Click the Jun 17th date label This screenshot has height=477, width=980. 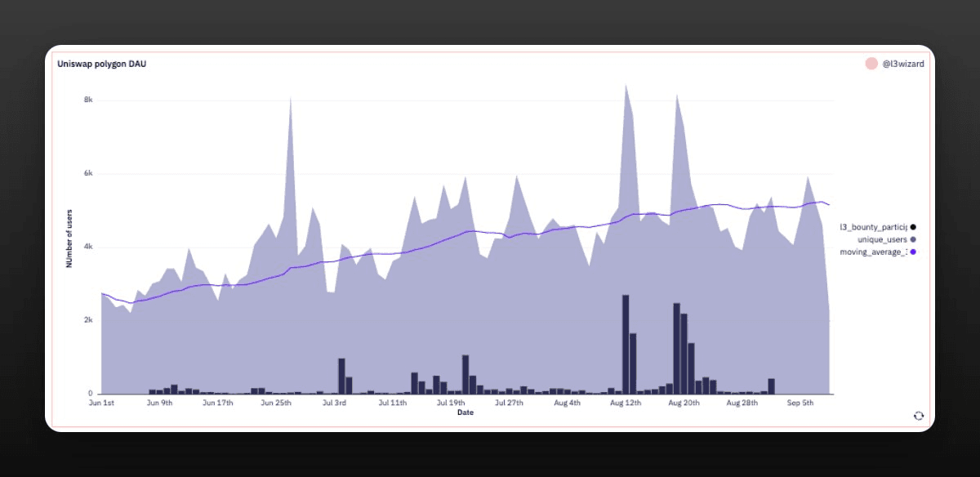click(x=218, y=403)
